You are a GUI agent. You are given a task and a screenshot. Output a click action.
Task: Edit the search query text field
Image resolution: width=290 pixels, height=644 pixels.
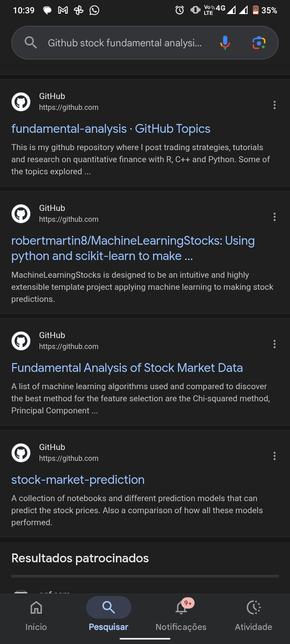click(x=125, y=43)
